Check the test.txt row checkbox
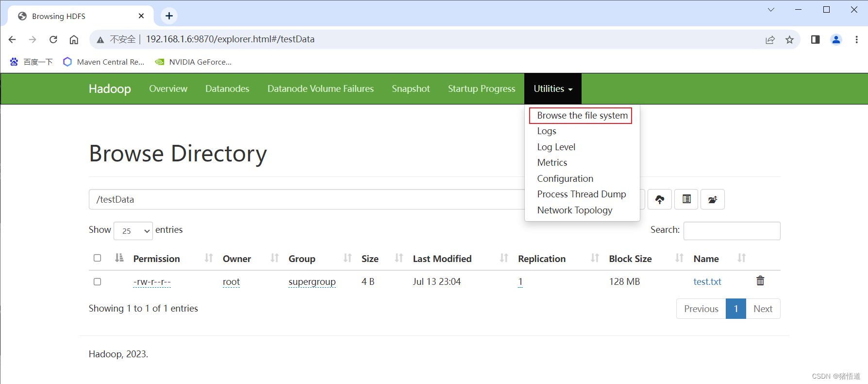This screenshot has height=384, width=868. click(x=98, y=282)
